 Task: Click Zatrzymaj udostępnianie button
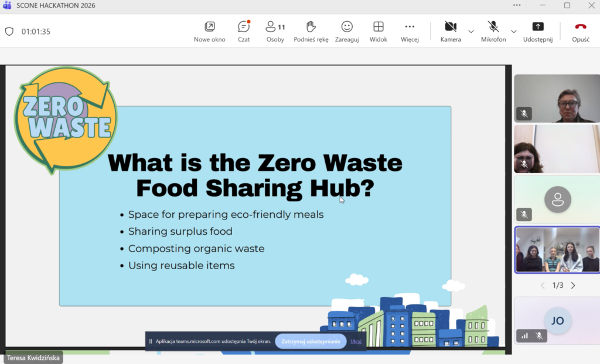tap(311, 341)
